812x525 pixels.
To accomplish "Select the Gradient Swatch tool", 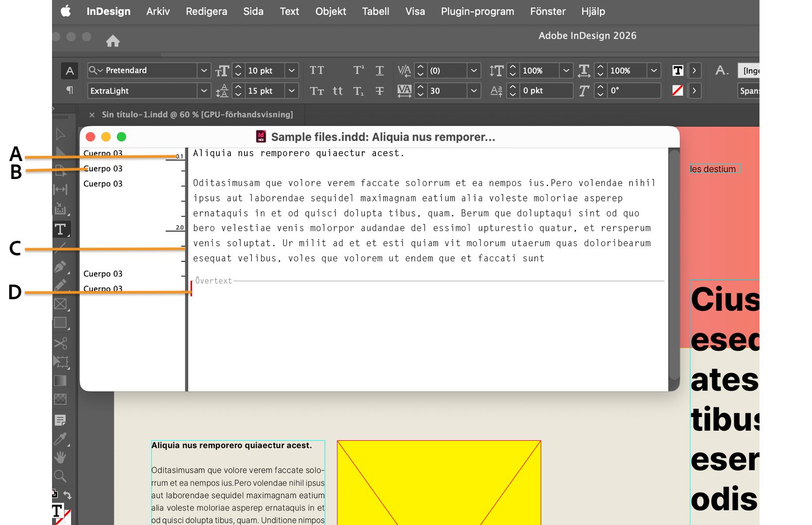I will [60, 380].
